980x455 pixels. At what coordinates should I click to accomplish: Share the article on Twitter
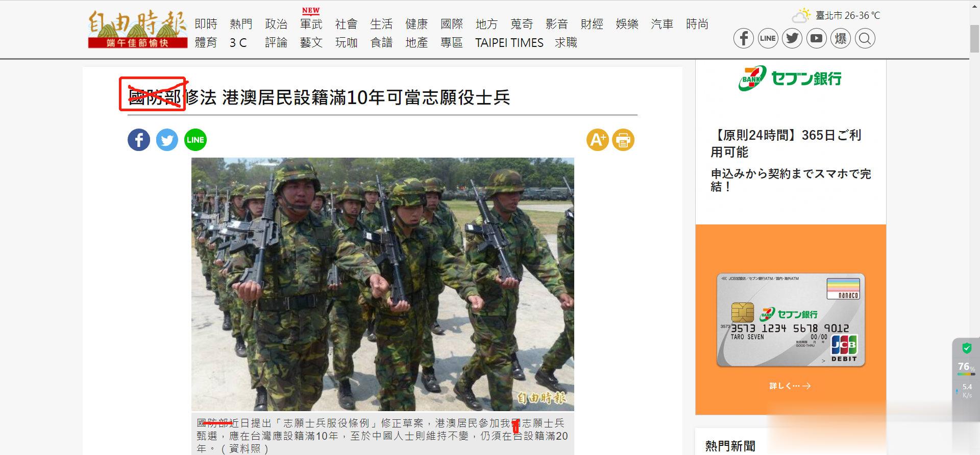[x=167, y=140]
